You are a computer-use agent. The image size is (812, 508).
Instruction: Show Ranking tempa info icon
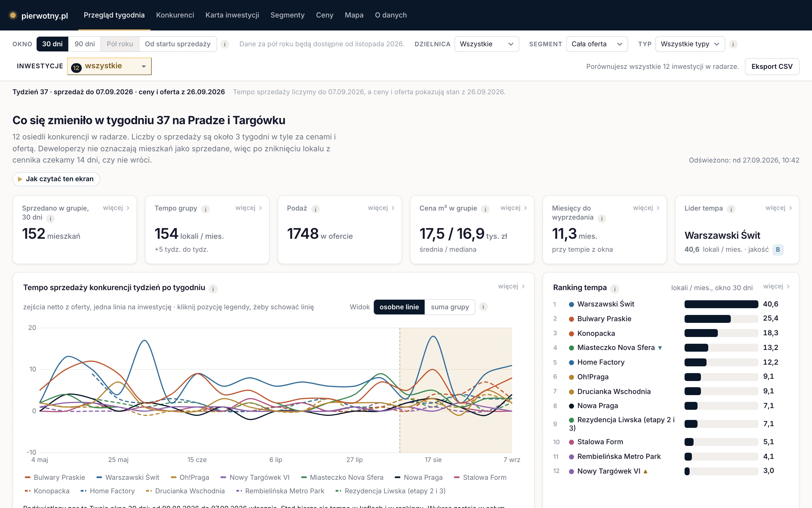(615, 289)
